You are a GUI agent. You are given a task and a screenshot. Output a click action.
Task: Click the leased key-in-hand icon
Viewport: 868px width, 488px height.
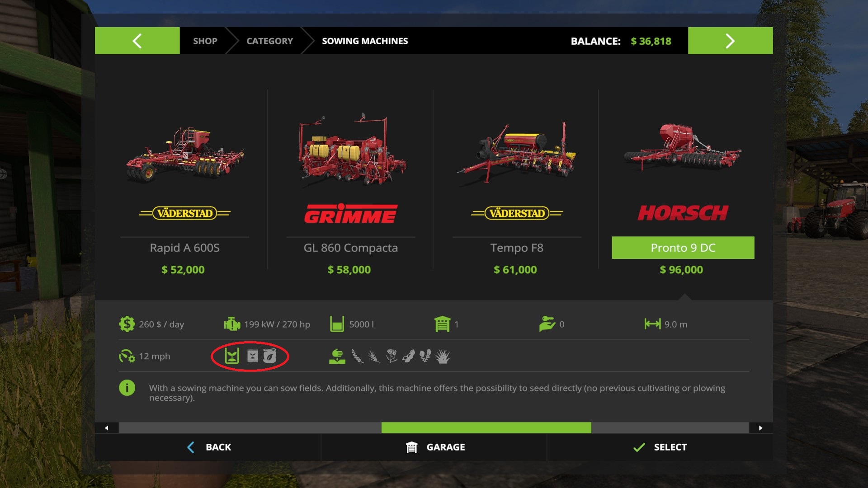point(547,324)
